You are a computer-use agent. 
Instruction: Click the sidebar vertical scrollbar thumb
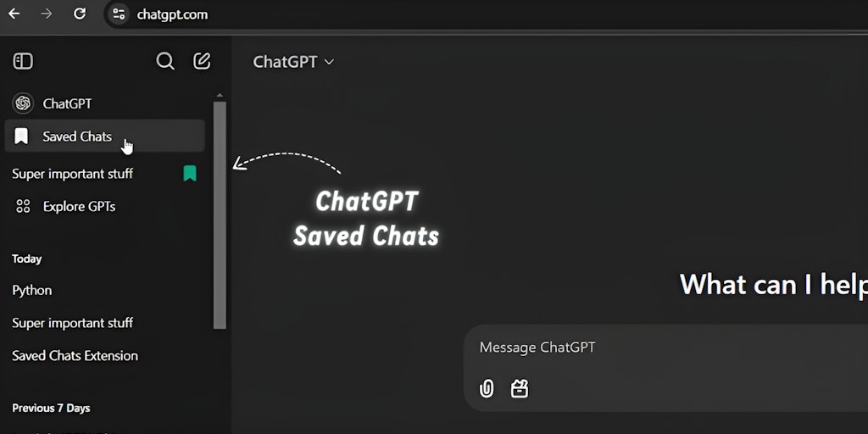[220, 215]
